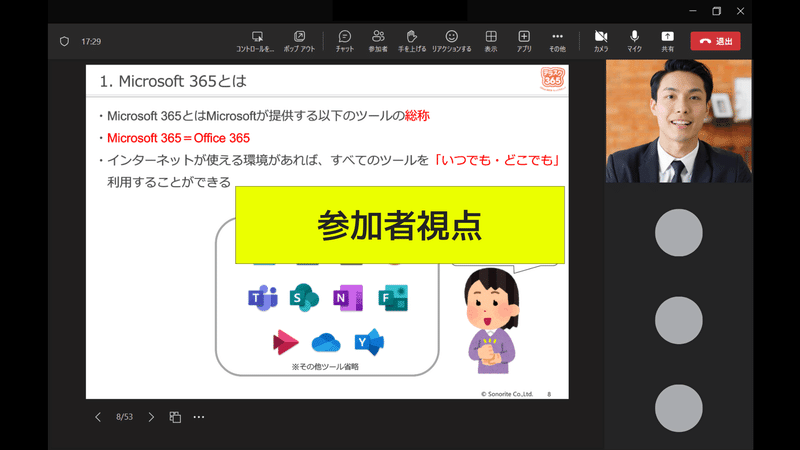Image resolution: width=800 pixels, height=450 pixels.
Task: Open the reactions menu
Action: tap(452, 41)
